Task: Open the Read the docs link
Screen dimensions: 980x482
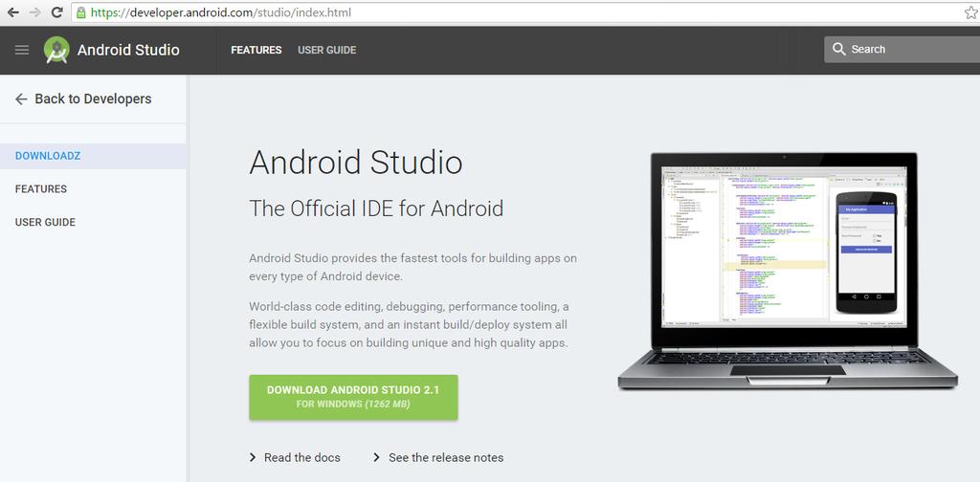Action: click(x=301, y=458)
